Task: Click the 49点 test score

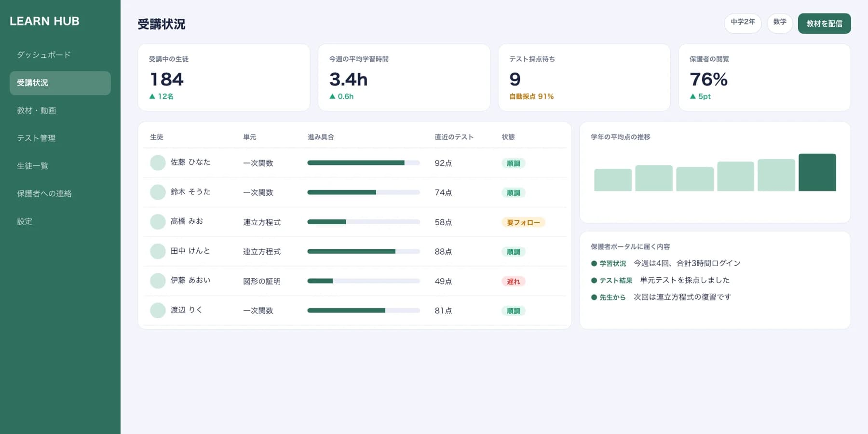Action: 443,281
